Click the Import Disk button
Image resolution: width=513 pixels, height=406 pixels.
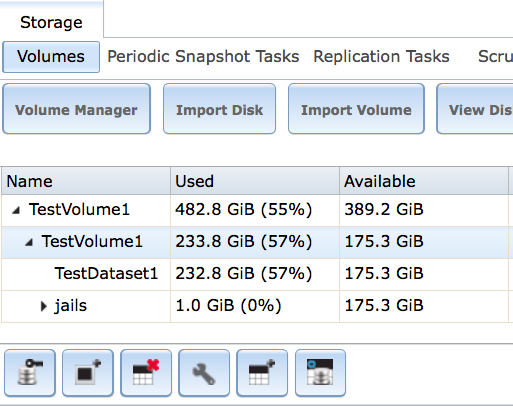pos(219,109)
